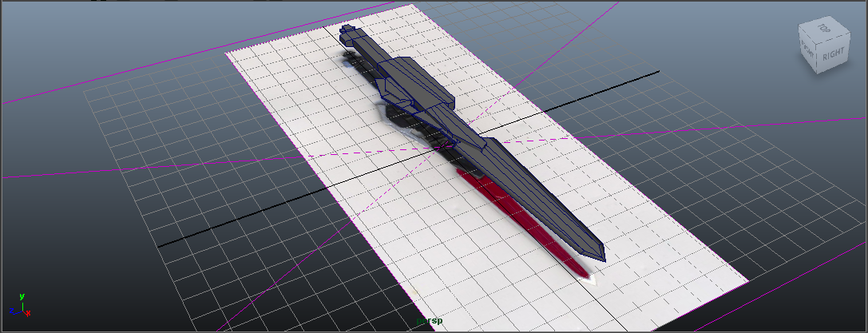Click the red X axis on orientation gizmo
868x333 pixels.
(x=28, y=311)
